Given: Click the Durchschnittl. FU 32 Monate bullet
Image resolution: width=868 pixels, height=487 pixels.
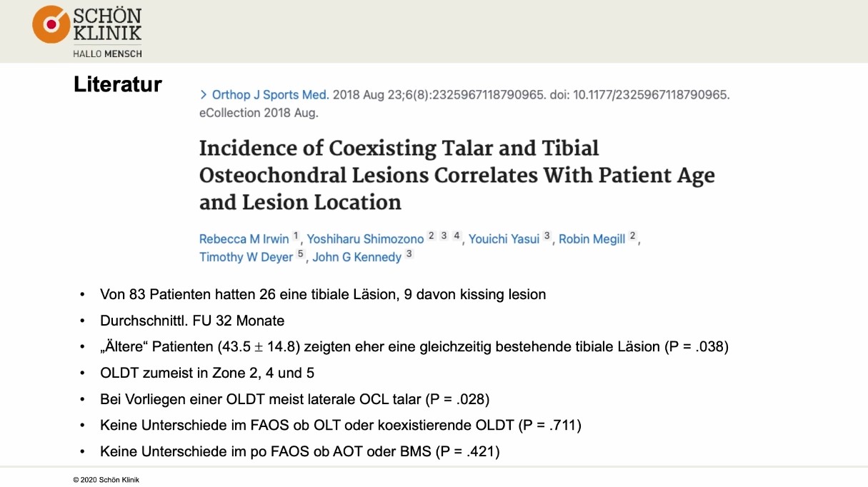Looking at the screenshot, I should point(192,321).
